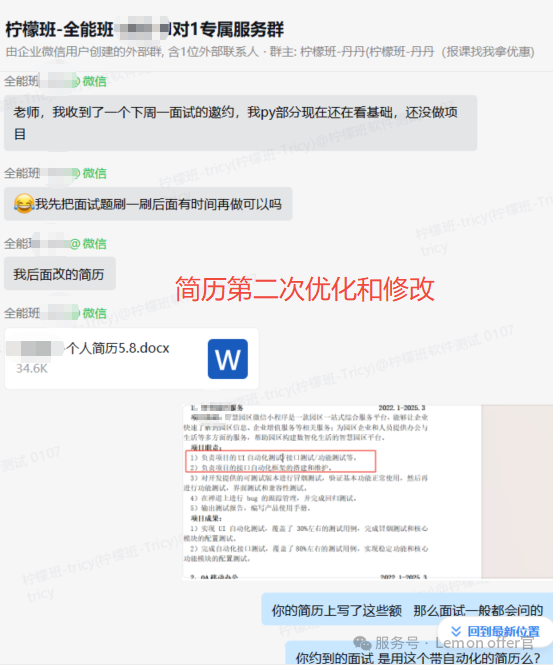The image size is (553, 665).
Task: Click the 服务号 · Lemon offer官 label
Action: (x=454, y=643)
